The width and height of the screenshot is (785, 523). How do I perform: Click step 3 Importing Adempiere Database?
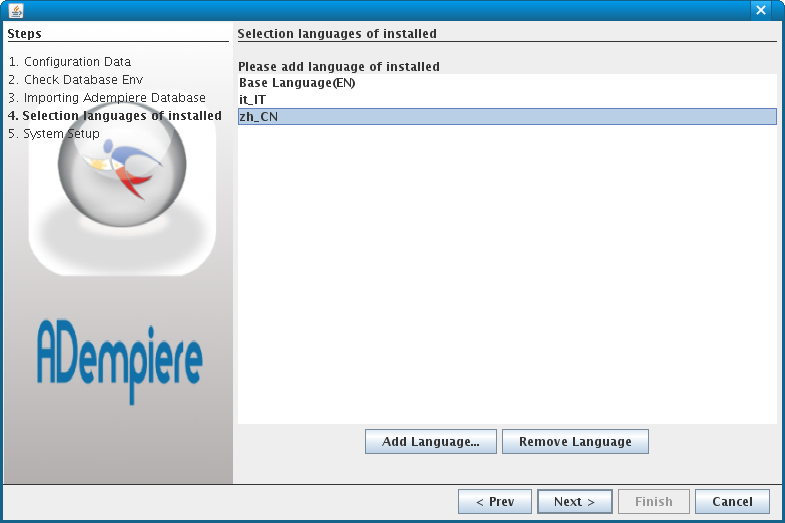tap(107, 98)
